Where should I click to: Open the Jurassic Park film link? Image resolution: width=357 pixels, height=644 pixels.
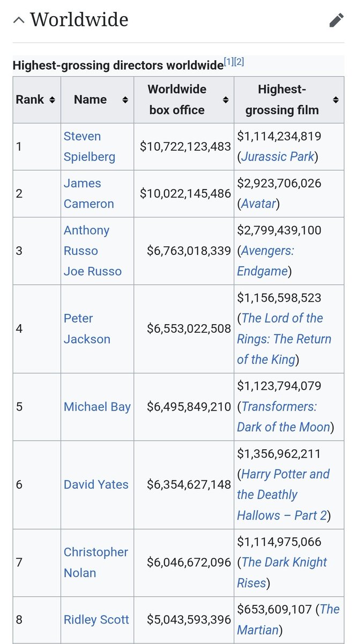click(277, 157)
